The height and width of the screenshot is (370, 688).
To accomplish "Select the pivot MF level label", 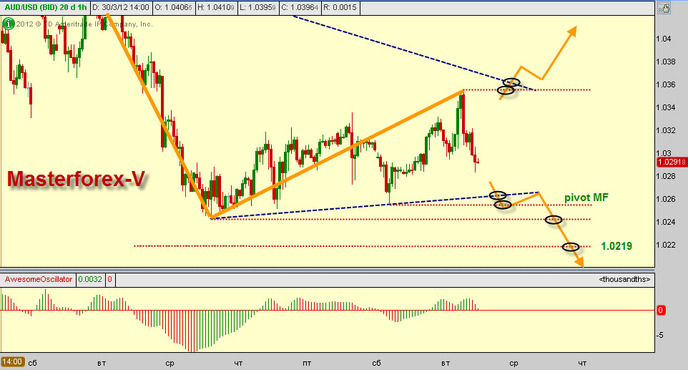I will 586,198.
